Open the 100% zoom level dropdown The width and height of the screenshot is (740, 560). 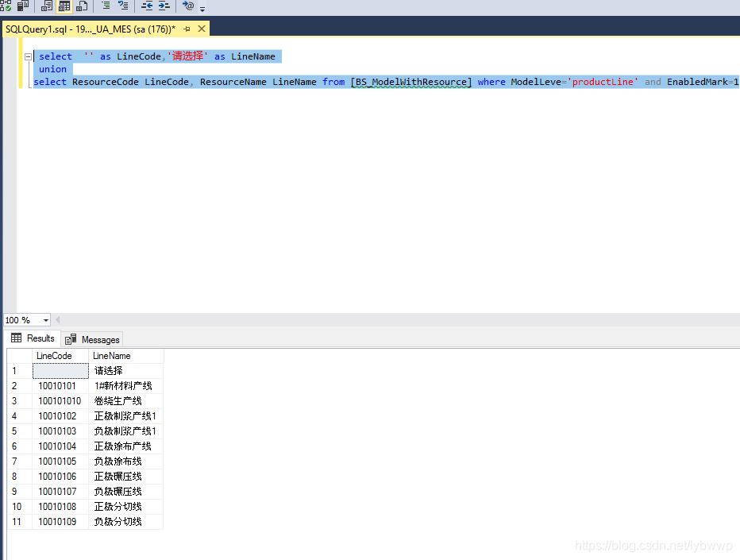tap(44, 319)
